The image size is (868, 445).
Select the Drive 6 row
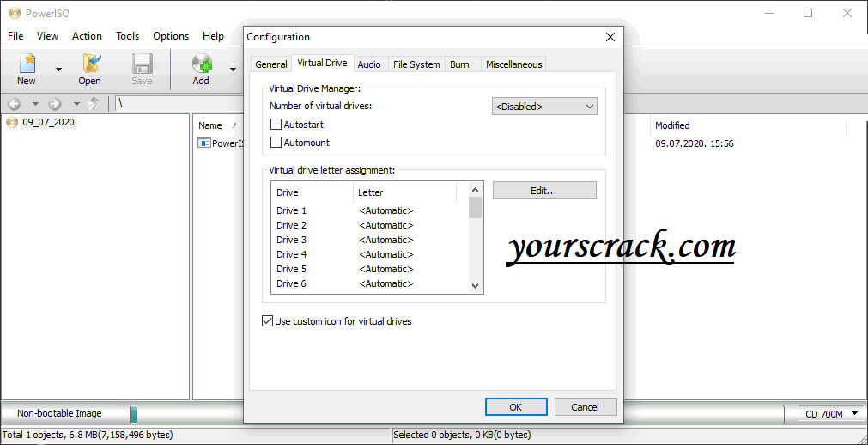(x=368, y=283)
